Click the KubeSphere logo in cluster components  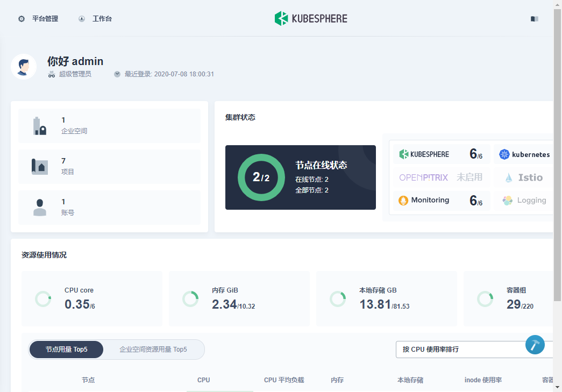424,154
